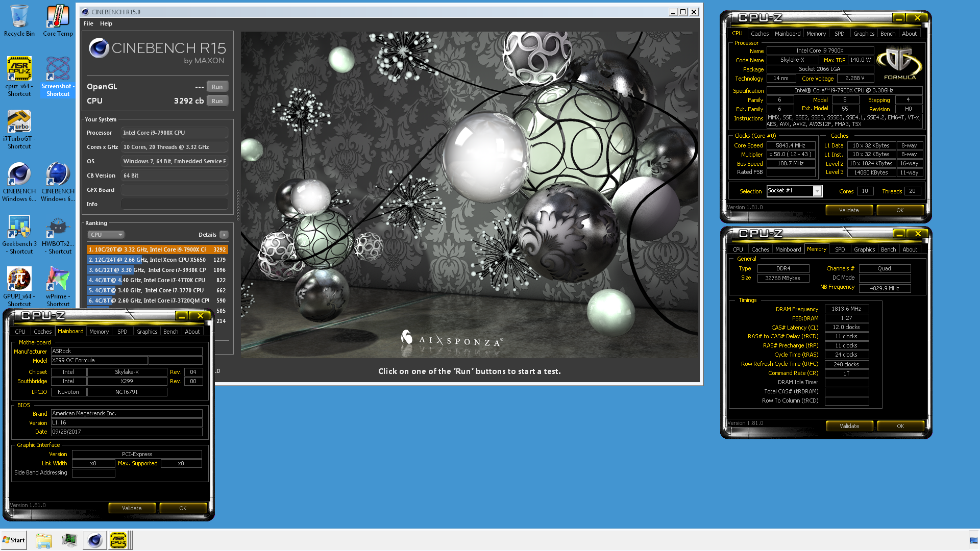Open the Cinebench File menu
The width and height of the screenshot is (980, 551).
click(x=88, y=23)
